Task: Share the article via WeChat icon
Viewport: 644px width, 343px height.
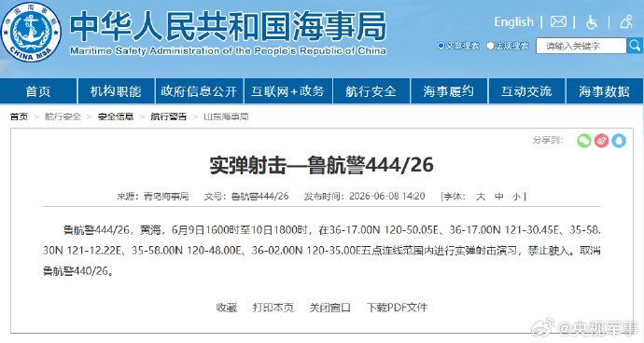Action: click(x=583, y=141)
